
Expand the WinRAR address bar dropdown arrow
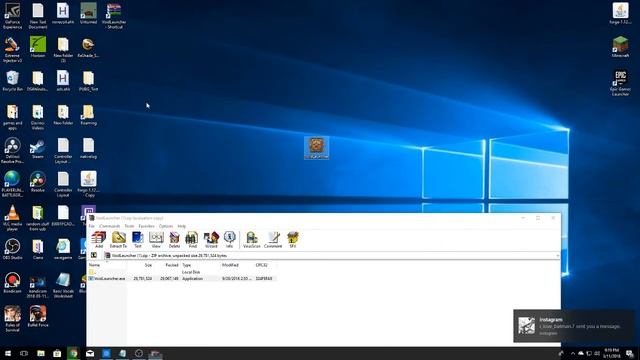(557, 256)
